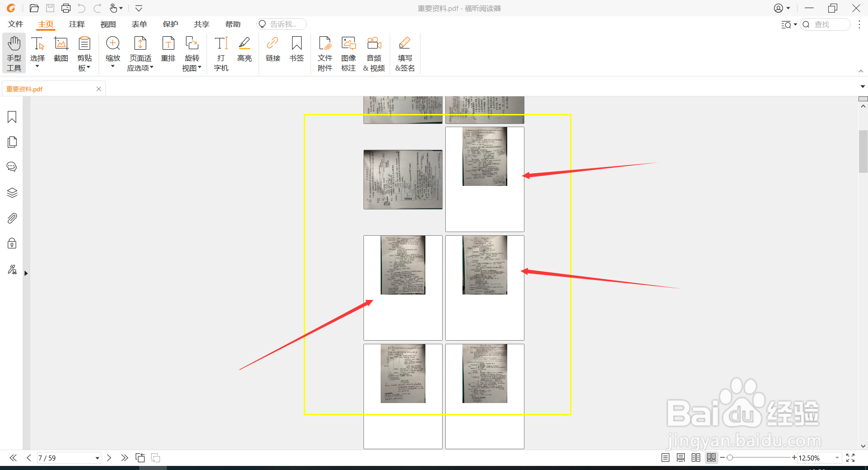
Task: Click the Tell me (告诉我) search box
Action: point(282,24)
